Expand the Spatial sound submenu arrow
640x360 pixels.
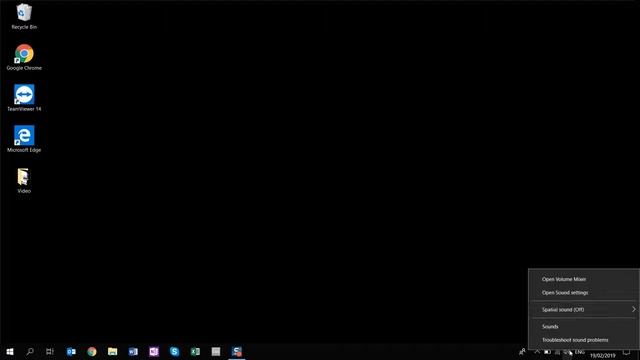click(633, 309)
